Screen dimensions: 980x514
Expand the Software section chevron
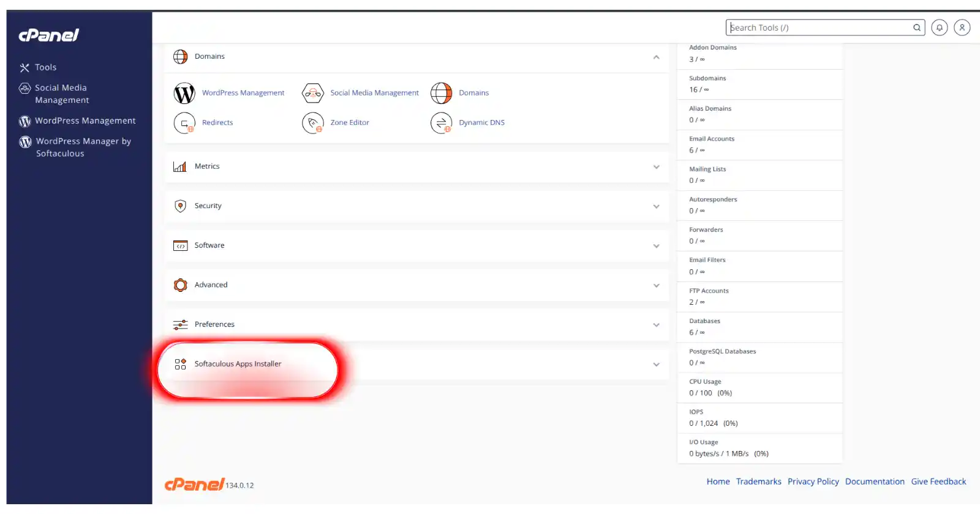coord(656,246)
